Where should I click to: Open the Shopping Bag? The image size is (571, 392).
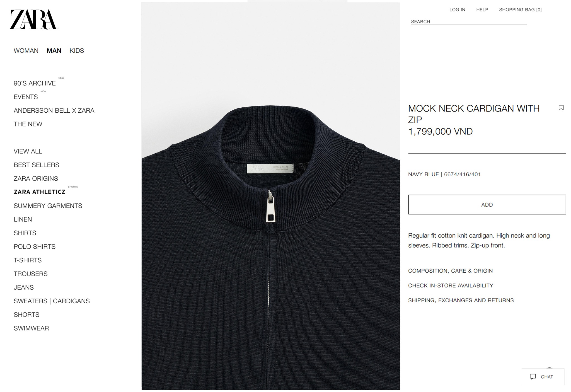520,10
